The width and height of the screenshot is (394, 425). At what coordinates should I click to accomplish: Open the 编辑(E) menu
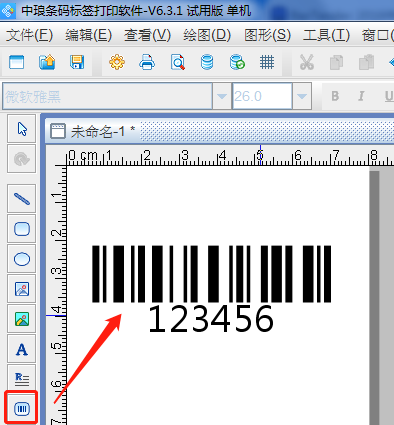point(88,35)
